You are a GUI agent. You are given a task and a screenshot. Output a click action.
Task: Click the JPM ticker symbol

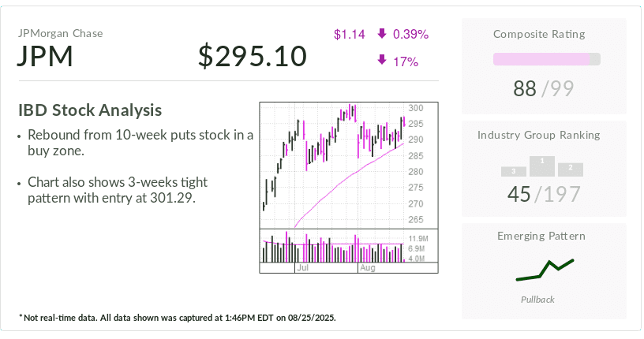pyautogui.click(x=45, y=56)
